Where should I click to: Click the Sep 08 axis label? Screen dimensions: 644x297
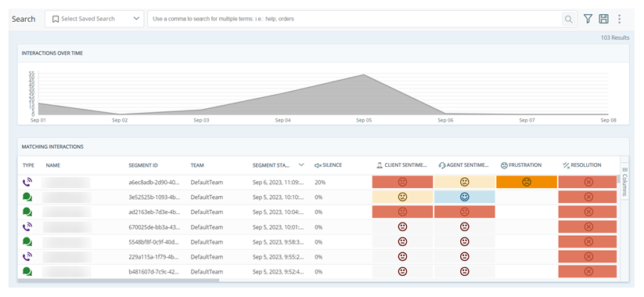pos(607,121)
